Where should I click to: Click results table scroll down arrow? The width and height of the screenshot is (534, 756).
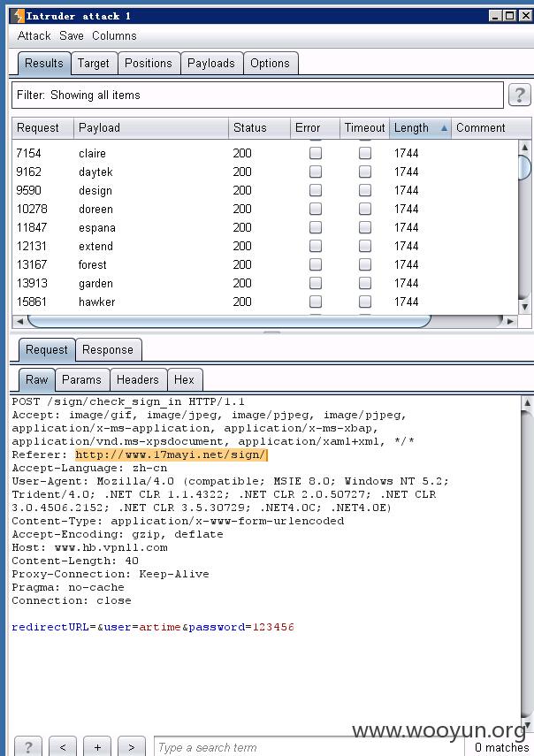click(525, 307)
